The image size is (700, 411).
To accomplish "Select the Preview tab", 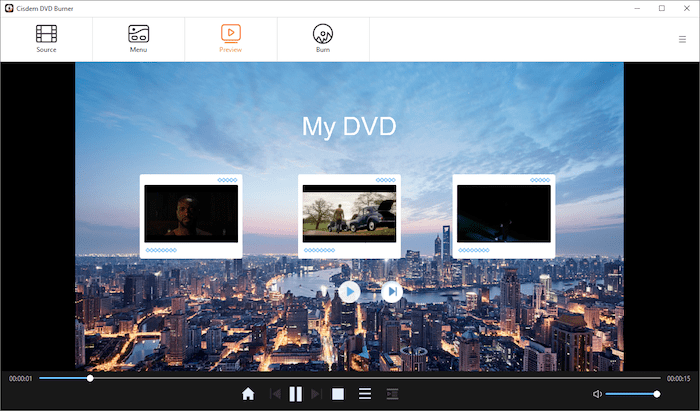I will pos(231,38).
